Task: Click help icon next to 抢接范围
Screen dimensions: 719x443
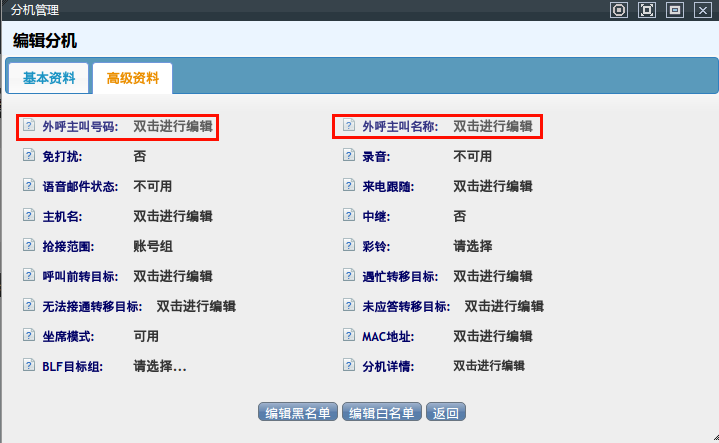Action: pyautogui.click(x=28, y=246)
